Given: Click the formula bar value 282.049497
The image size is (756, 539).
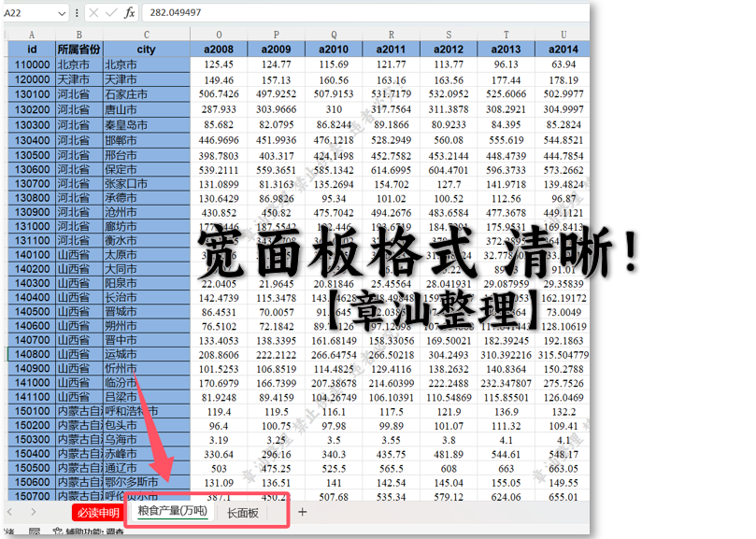Looking at the screenshot, I should click(x=176, y=12).
